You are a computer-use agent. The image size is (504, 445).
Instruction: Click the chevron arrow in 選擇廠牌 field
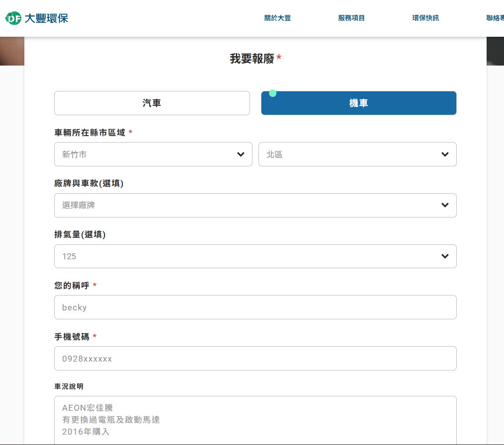[445, 205]
